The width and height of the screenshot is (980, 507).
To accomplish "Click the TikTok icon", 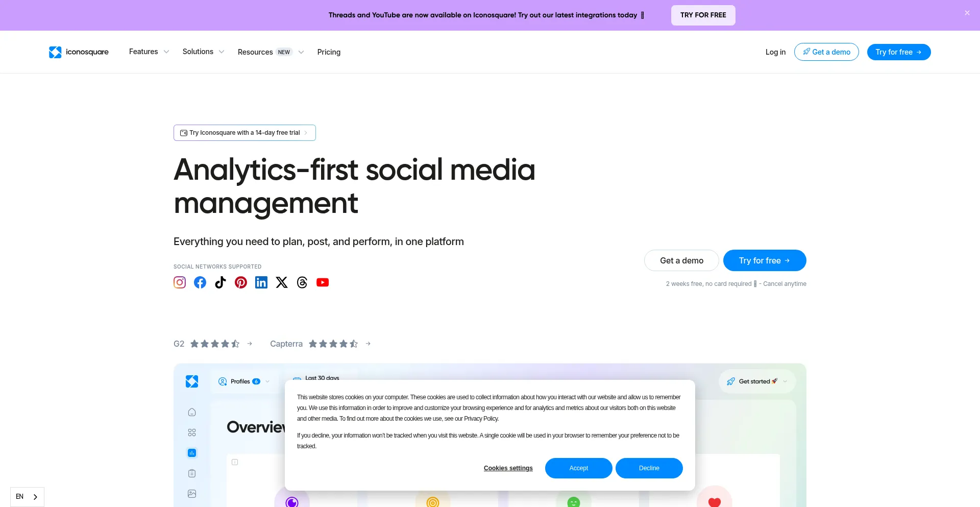I will [220, 282].
